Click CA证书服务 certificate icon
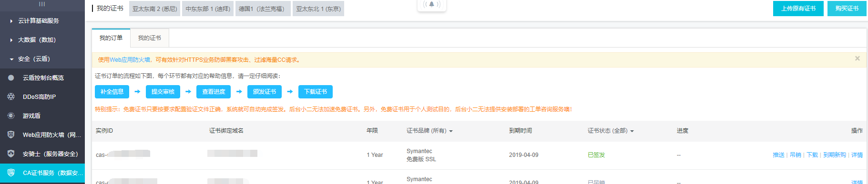 (11, 173)
